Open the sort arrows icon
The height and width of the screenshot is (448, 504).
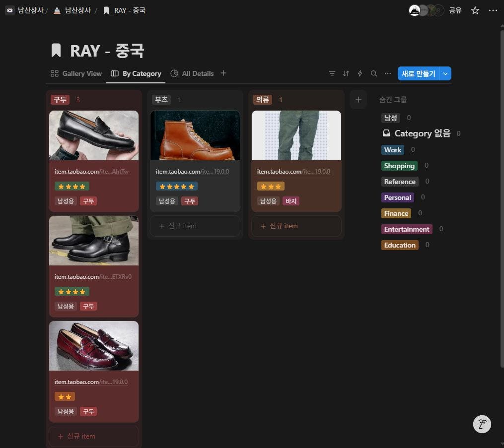(x=346, y=73)
